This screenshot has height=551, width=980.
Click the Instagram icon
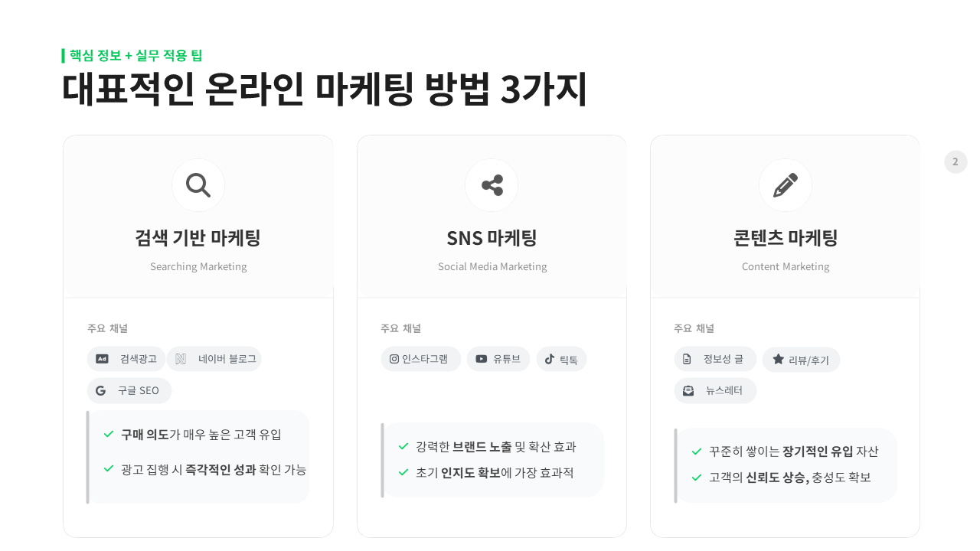(x=394, y=359)
